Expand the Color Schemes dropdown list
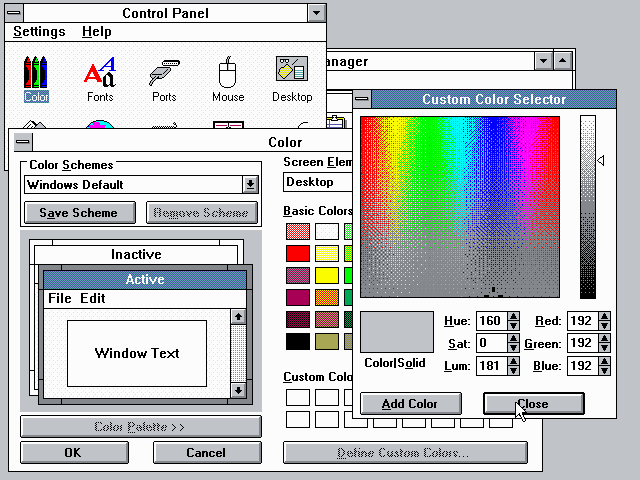The height and width of the screenshot is (480, 640). (x=250, y=184)
